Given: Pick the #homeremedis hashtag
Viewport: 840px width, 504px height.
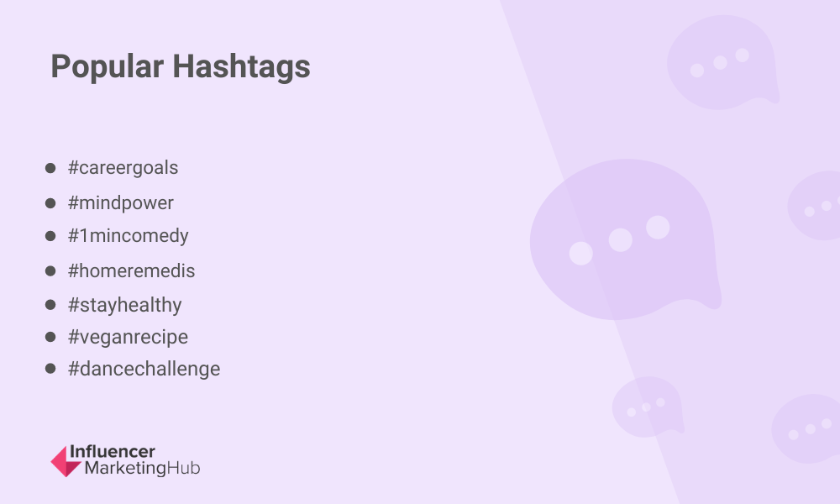Looking at the screenshot, I should coord(131,270).
